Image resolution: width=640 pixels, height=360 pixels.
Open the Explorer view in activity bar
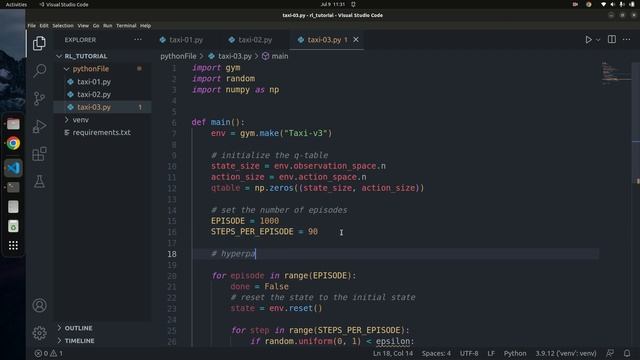point(40,43)
